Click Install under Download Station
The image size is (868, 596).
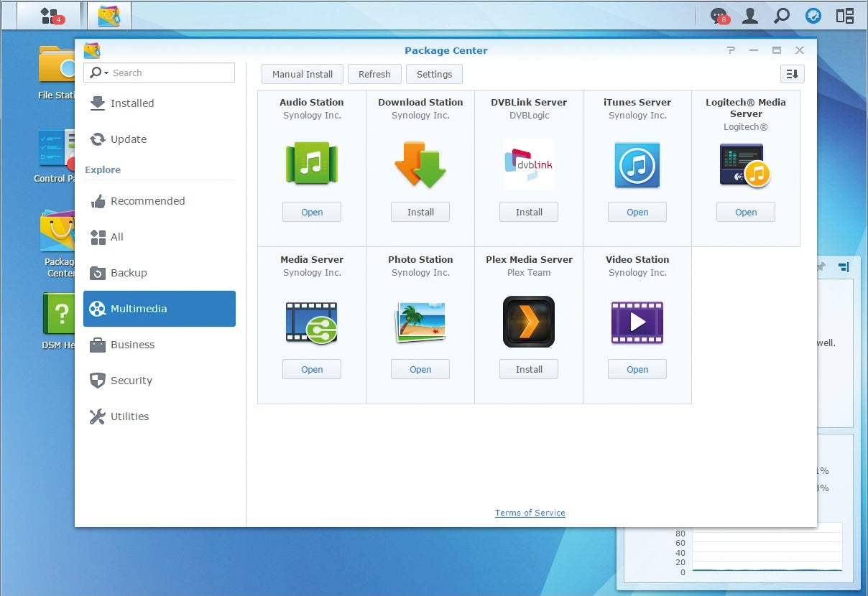(420, 212)
